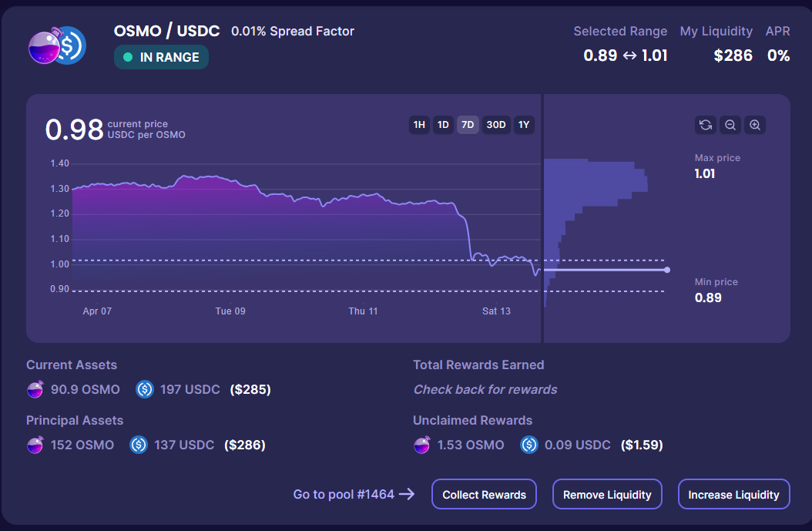The height and width of the screenshot is (531, 812).
Task: Click the OSMO/USDC pool token pair icon
Action: [x=57, y=46]
